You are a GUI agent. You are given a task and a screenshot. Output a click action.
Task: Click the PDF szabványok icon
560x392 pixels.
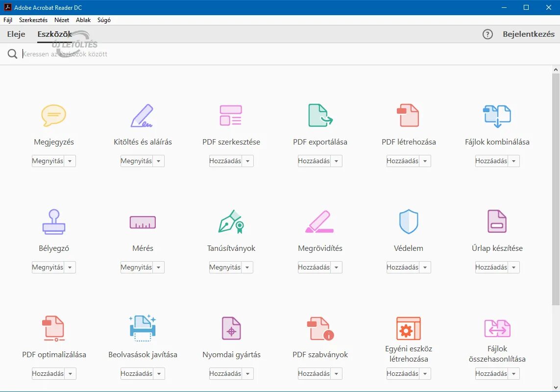pos(320,328)
